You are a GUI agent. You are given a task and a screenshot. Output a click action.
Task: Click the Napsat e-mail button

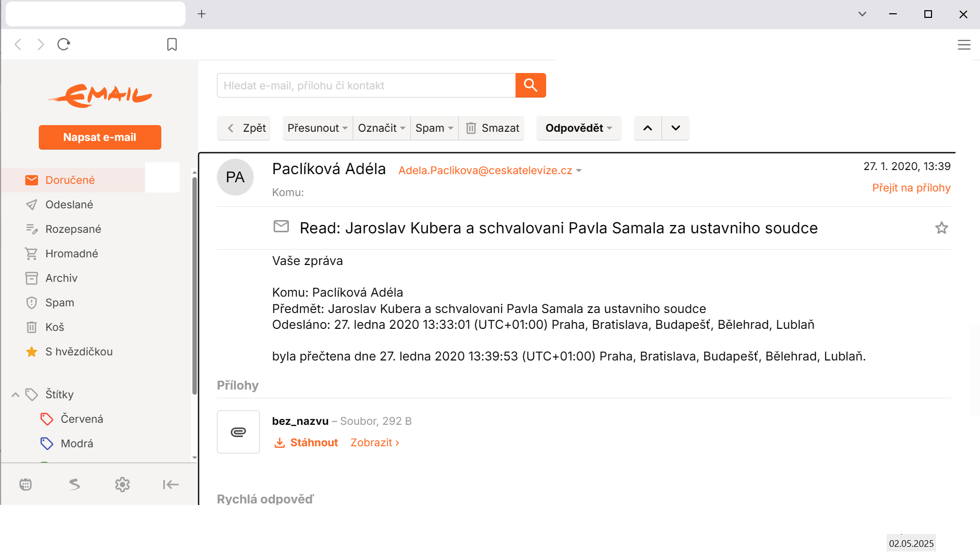tap(100, 137)
